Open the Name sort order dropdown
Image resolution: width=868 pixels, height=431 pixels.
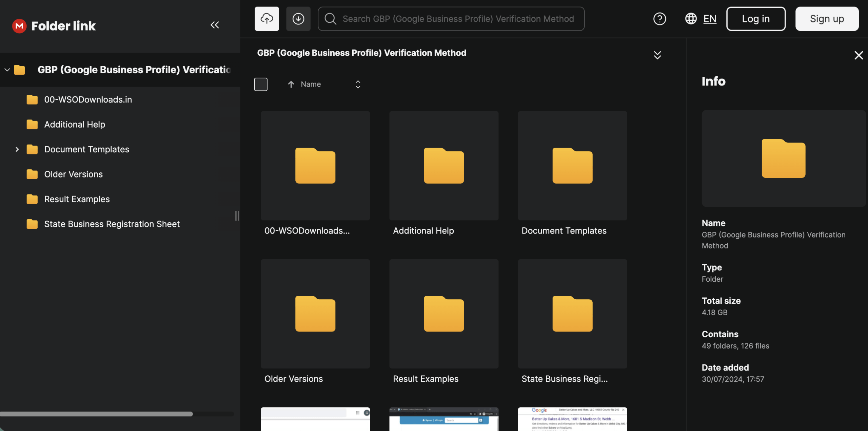click(x=358, y=84)
